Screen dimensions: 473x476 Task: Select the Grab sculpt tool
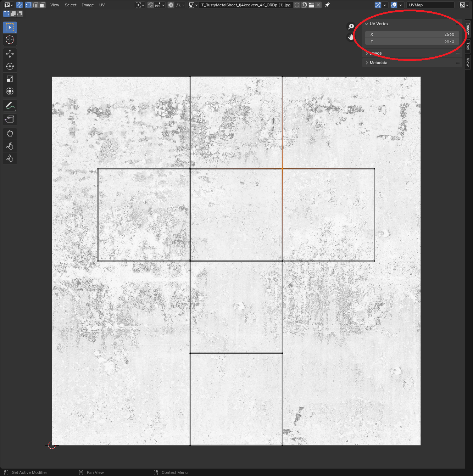pyautogui.click(x=10, y=134)
